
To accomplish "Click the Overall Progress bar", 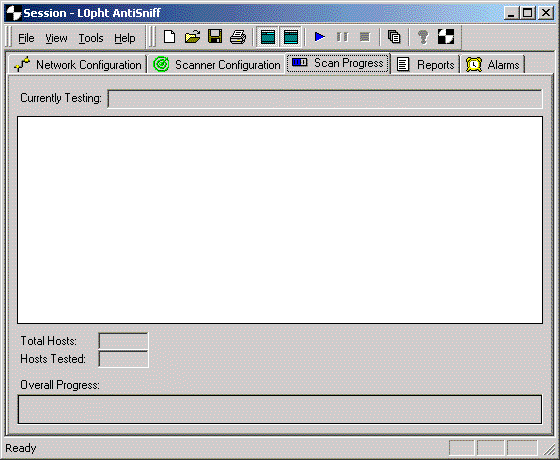I will pyautogui.click(x=280, y=409).
